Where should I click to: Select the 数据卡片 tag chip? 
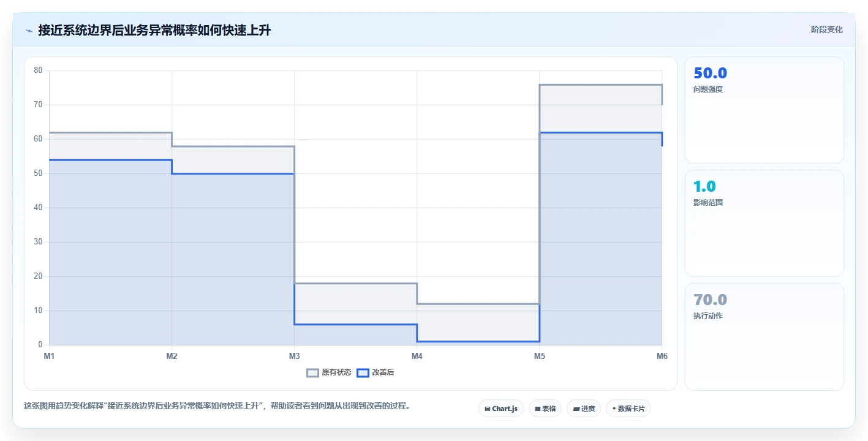pyautogui.click(x=628, y=409)
